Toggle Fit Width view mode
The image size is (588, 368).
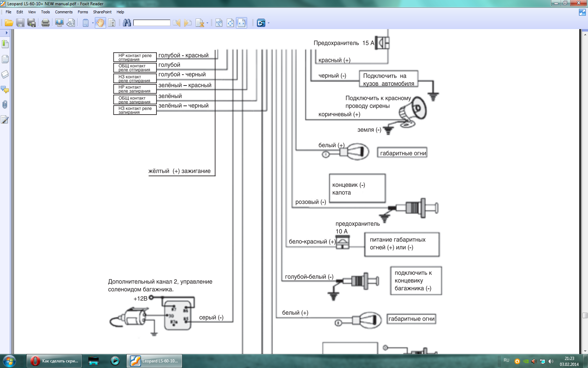(x=241, y=23)
